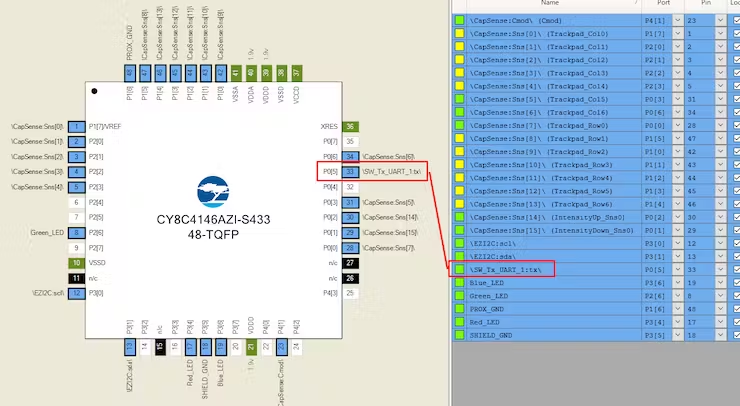Open Port dropdown for Blue_LED row
740x406 pixels.
coord(678,283)
